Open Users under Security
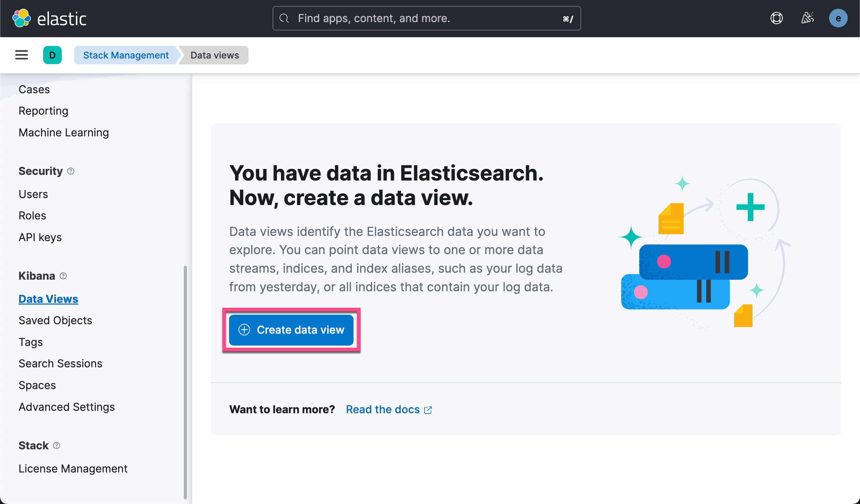Viewport: 860px width, 504px height. (x=33, y=194)
